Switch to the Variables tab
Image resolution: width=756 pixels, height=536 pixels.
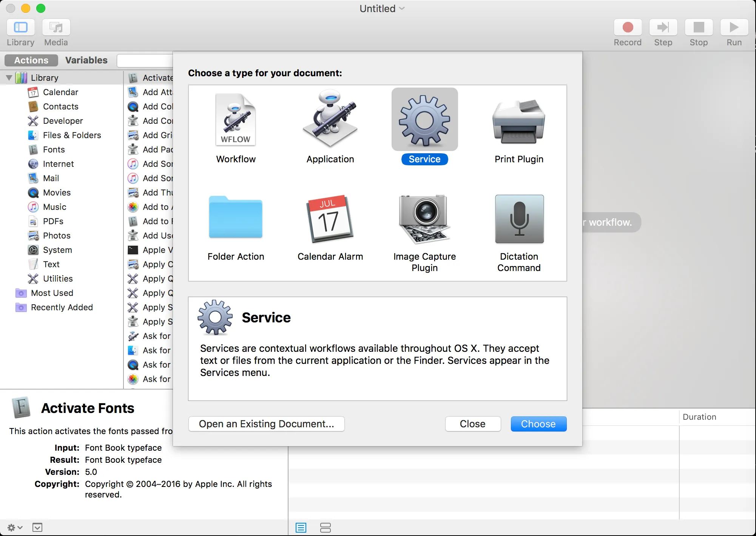point(86,60)
